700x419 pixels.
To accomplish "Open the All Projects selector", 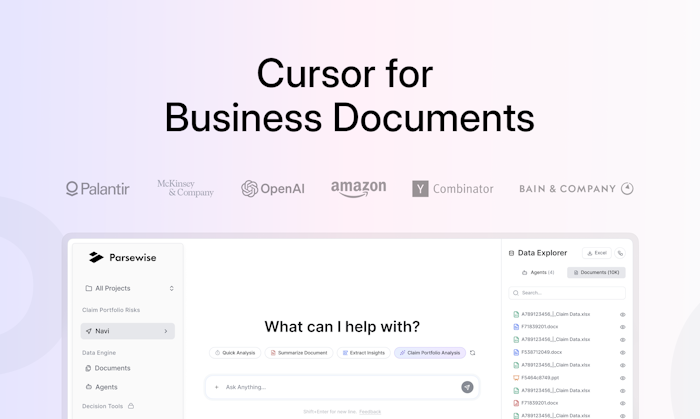I will pos(129,288).
